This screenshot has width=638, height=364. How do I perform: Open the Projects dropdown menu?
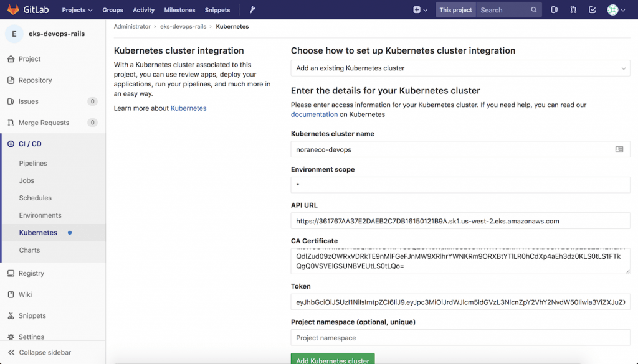click(x=77, y=10)
